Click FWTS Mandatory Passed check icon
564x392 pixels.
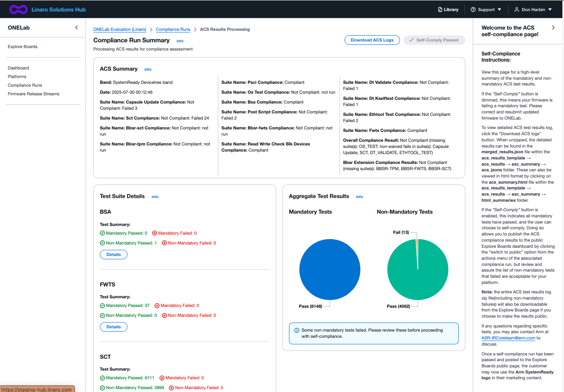click(102, 305)
